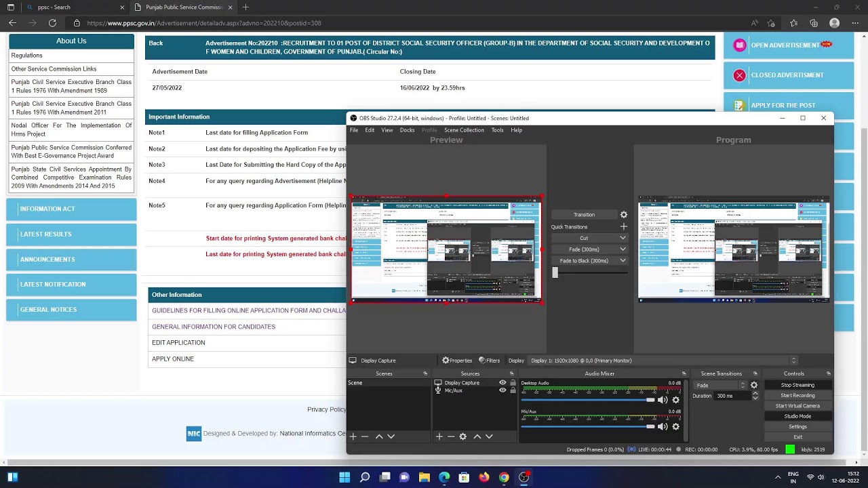
Task: Toggle Studio Mode in the Controls panel
Action: point(797,416)
